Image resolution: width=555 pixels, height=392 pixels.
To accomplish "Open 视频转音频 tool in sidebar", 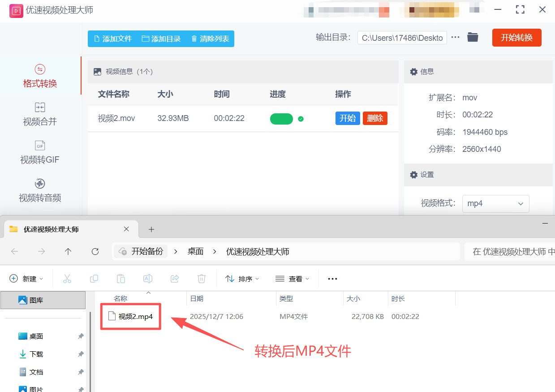I will pos(40,190).
